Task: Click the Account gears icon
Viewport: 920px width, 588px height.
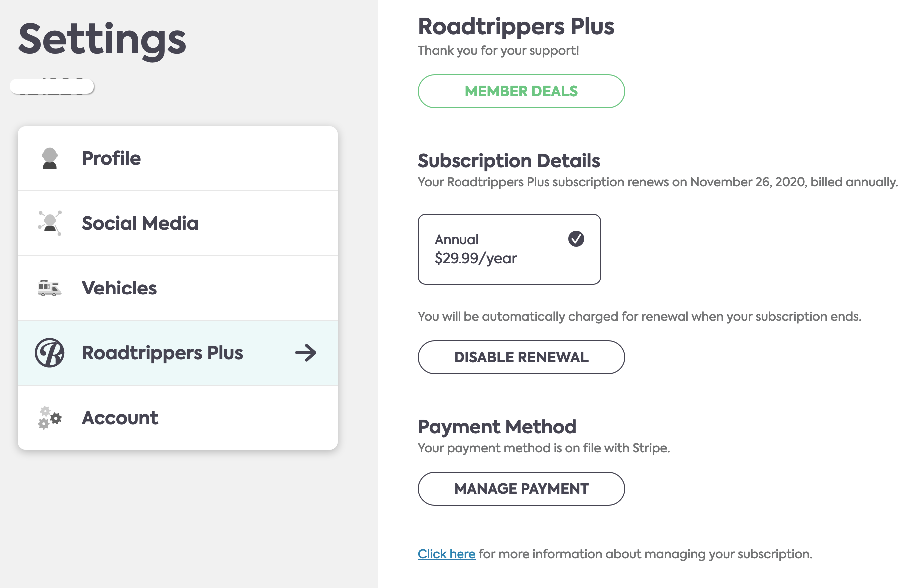Action: [50, 417]
